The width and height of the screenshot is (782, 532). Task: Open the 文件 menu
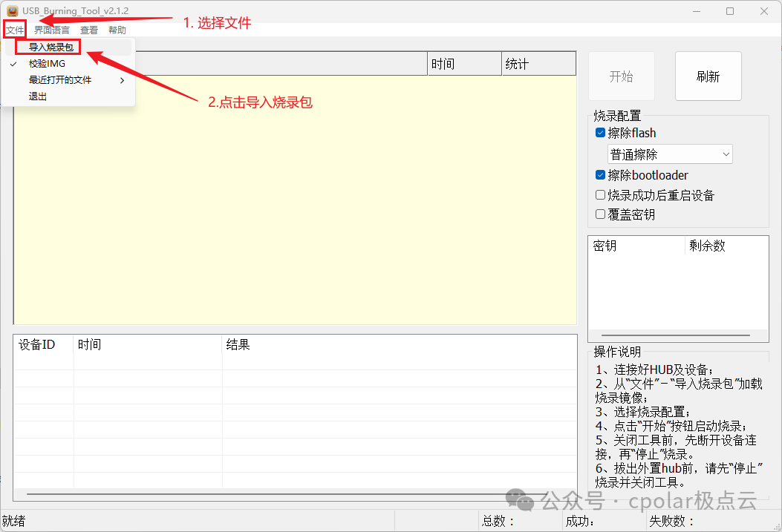tap(15, 30)
